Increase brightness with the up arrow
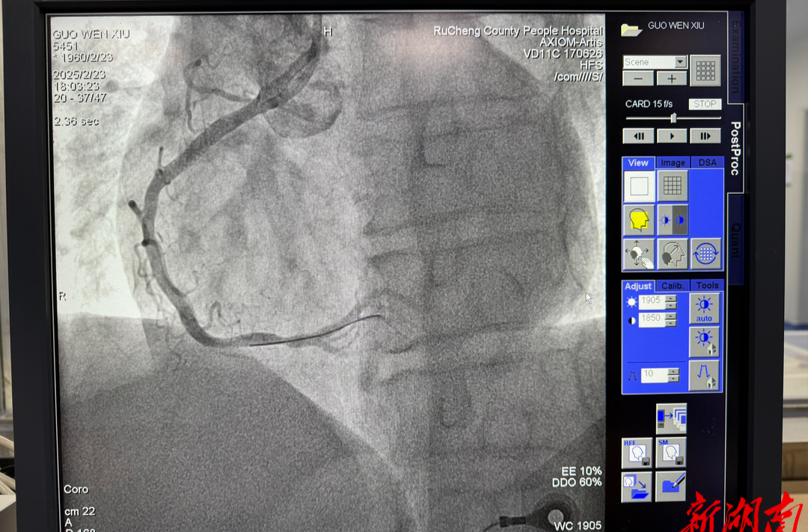Viewport: 808px width, 532px height. (670, 299)
